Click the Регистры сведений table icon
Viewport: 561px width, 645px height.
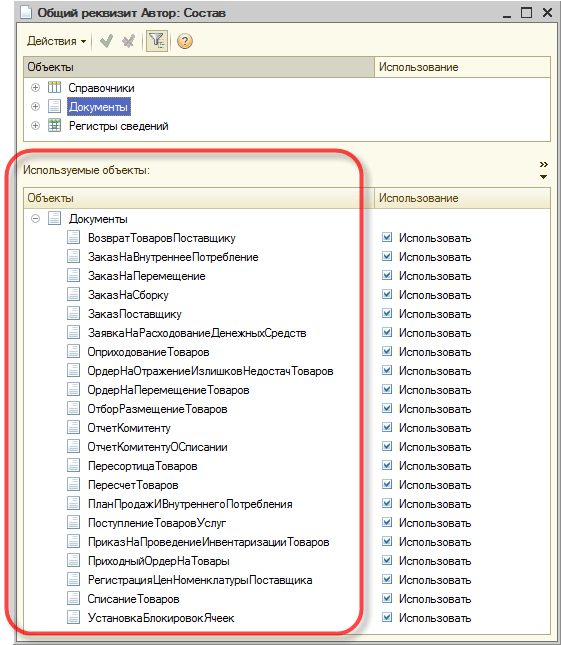(x=54, y=125)
